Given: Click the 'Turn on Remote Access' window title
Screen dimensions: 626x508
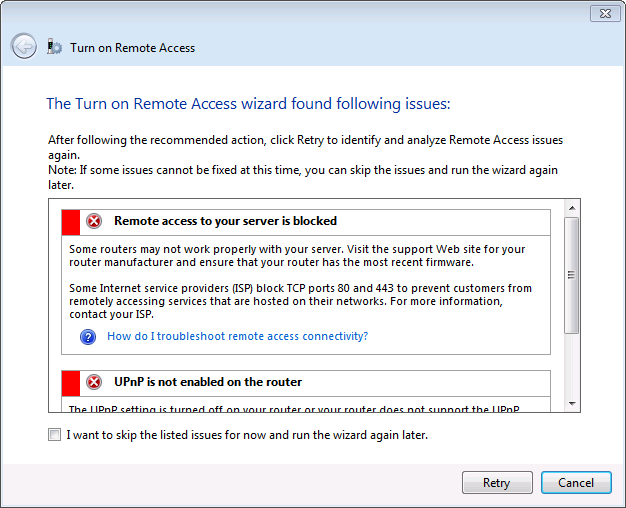Looking at the screenshot, I should coord(132,47).
